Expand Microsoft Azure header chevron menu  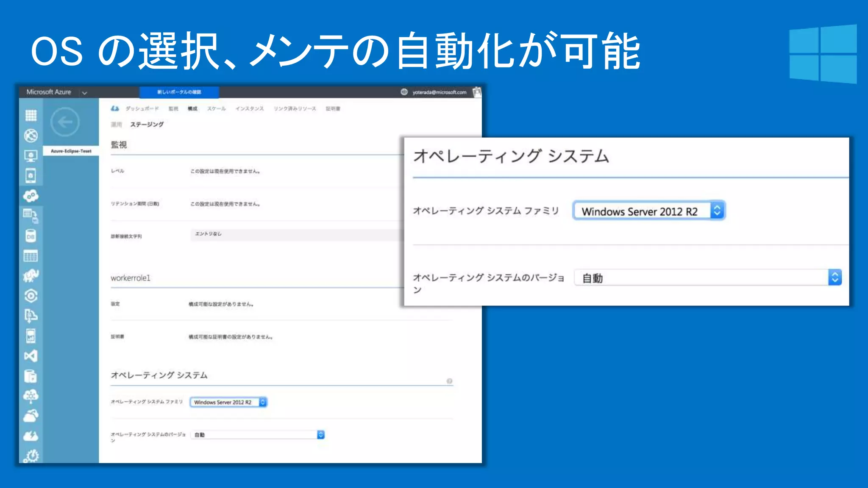pyautogui.click(x=84, y=93)
